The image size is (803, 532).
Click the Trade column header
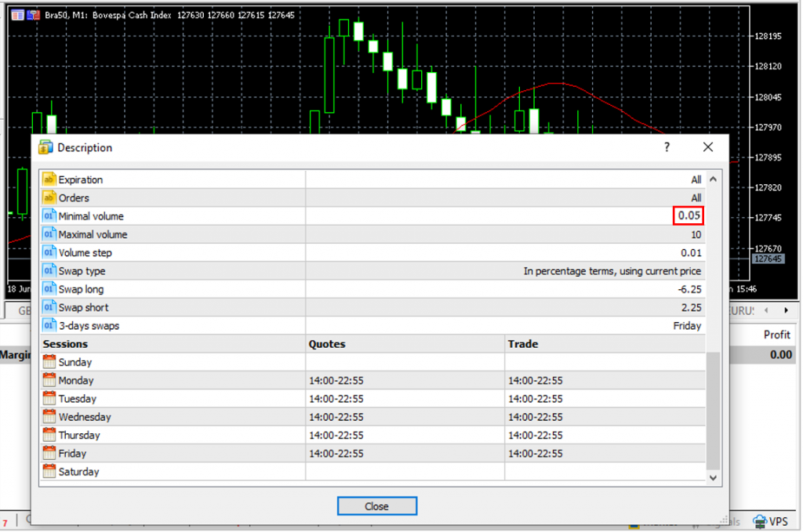pos(523,344)
